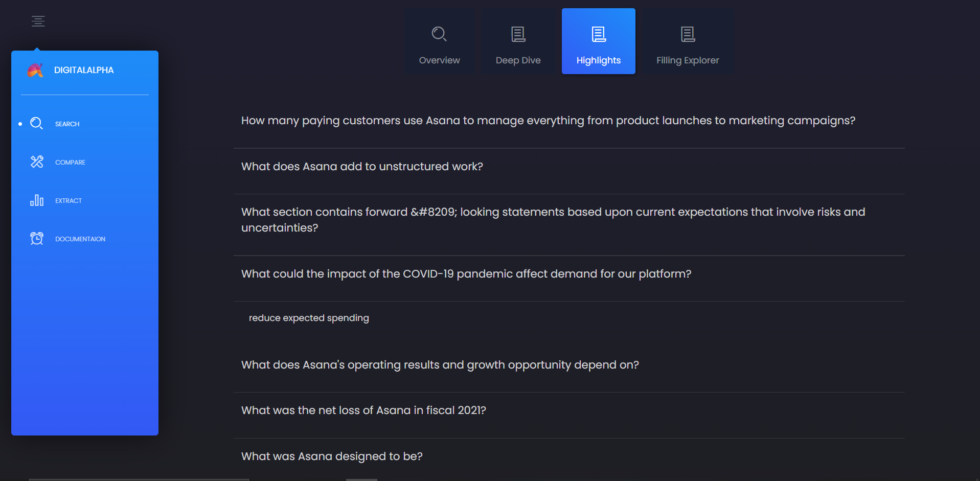980x481 pixels.
Task: Open the Overview tab
Action: pos(440,41)
